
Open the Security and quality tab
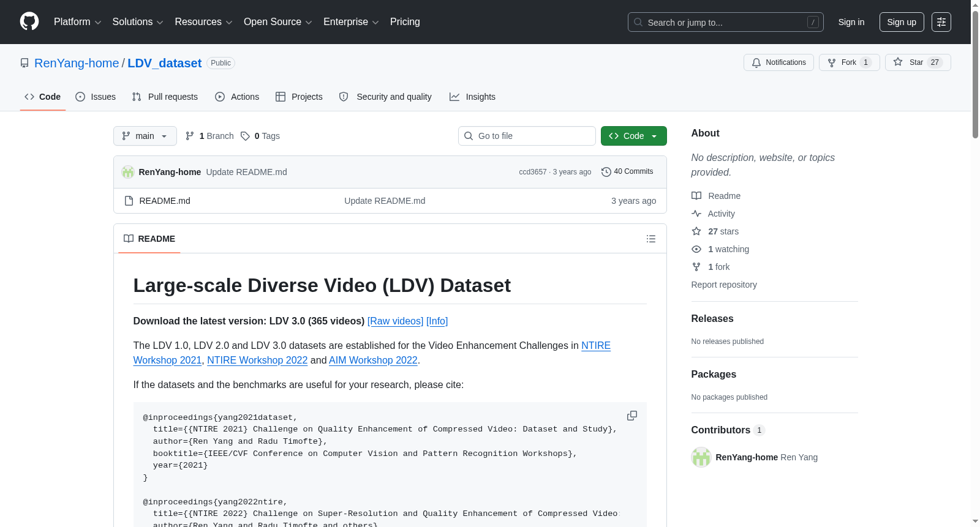(385, 97)
